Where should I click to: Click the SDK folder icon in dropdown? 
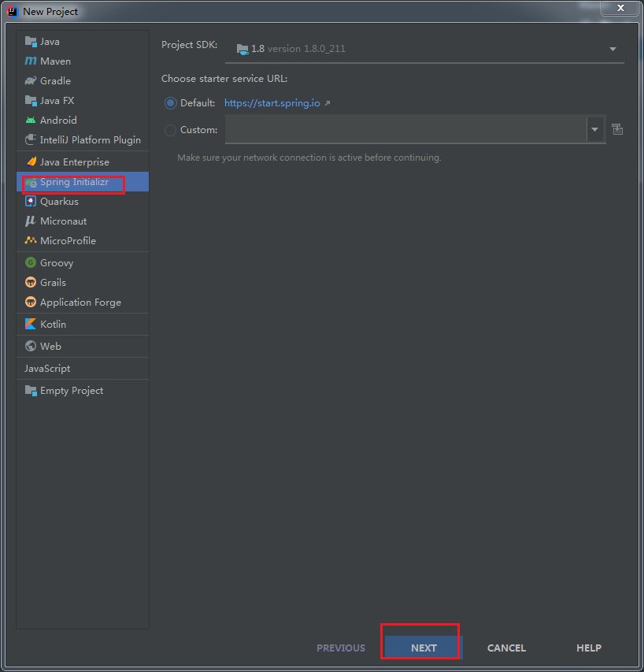pyautogui.click(x=242, y=50)
